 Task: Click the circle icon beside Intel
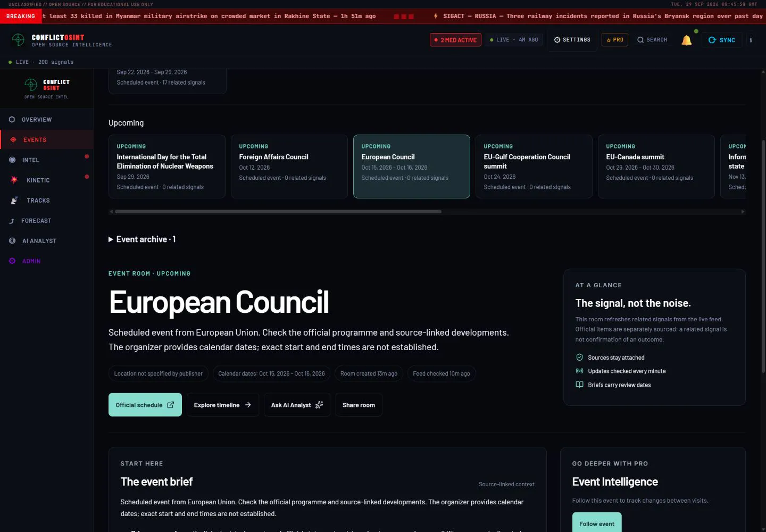click(x=12, y=160)
